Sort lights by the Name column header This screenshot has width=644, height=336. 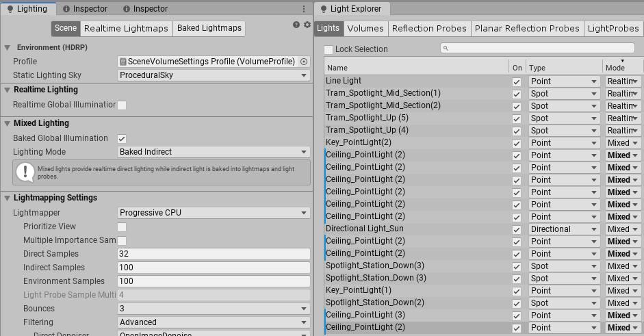[x=415, y=68]
